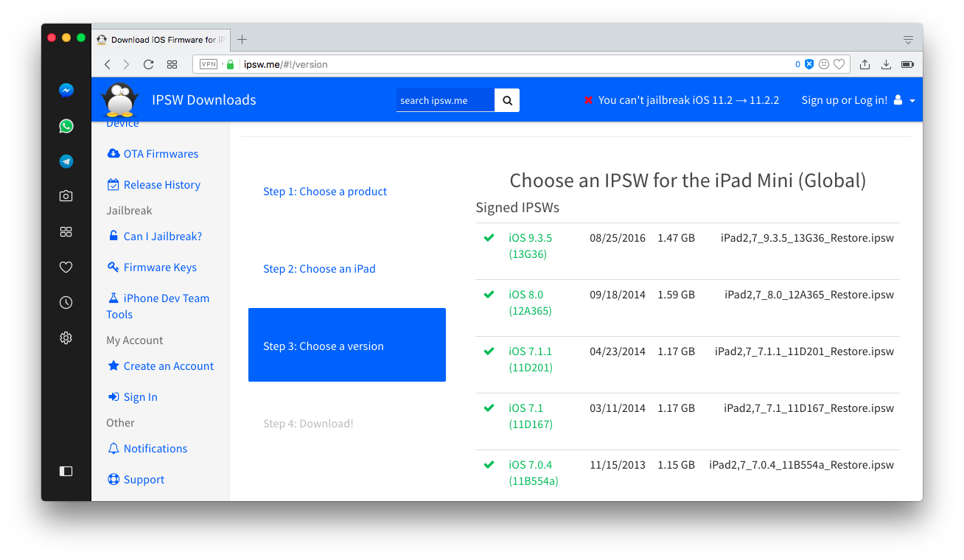
Task: Open Can I Jailbreak? in the sidebar
Action: click(x=155, y=237)
